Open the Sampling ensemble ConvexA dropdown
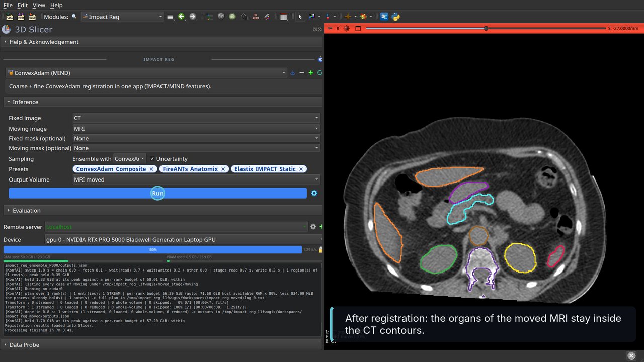 [130, 159]
